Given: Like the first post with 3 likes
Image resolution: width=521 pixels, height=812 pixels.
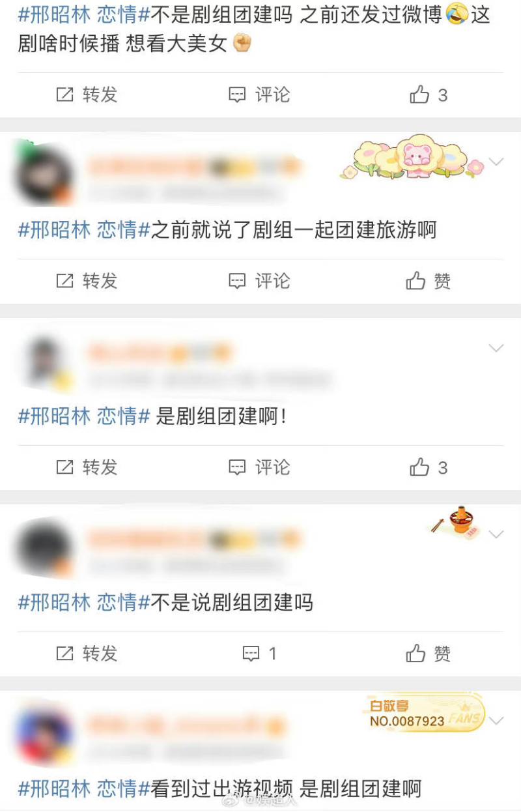Looking at the screenshot, I should pos(429,95).
